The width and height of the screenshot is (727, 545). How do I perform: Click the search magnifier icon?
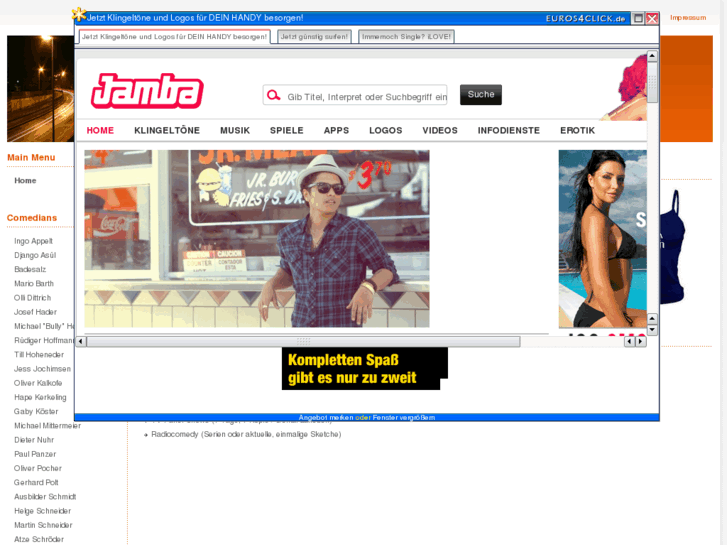274,96
